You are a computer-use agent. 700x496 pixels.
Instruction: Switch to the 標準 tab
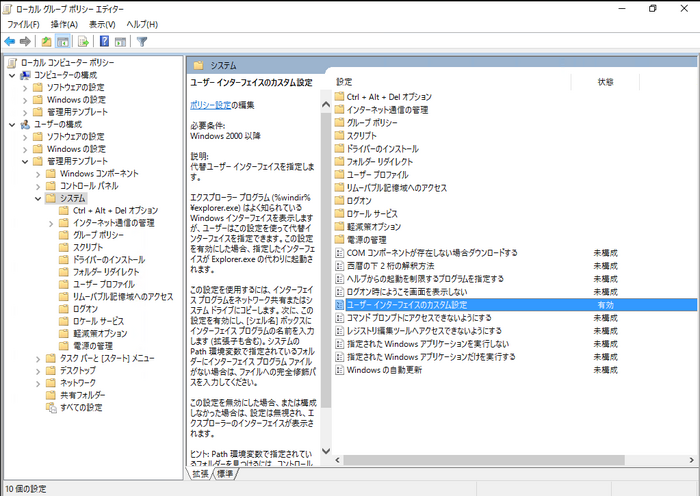(227, 474)
